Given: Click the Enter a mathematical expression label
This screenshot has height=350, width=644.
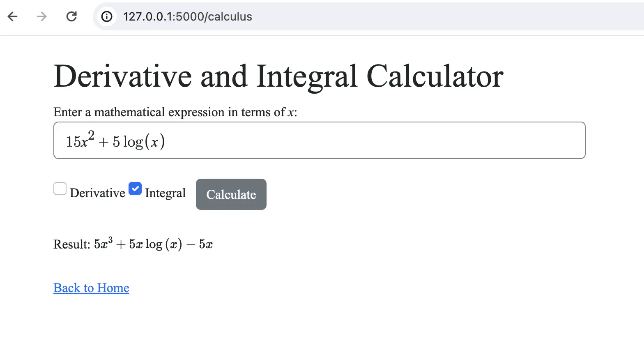Looking at the screenshot, I should [175, 112].
